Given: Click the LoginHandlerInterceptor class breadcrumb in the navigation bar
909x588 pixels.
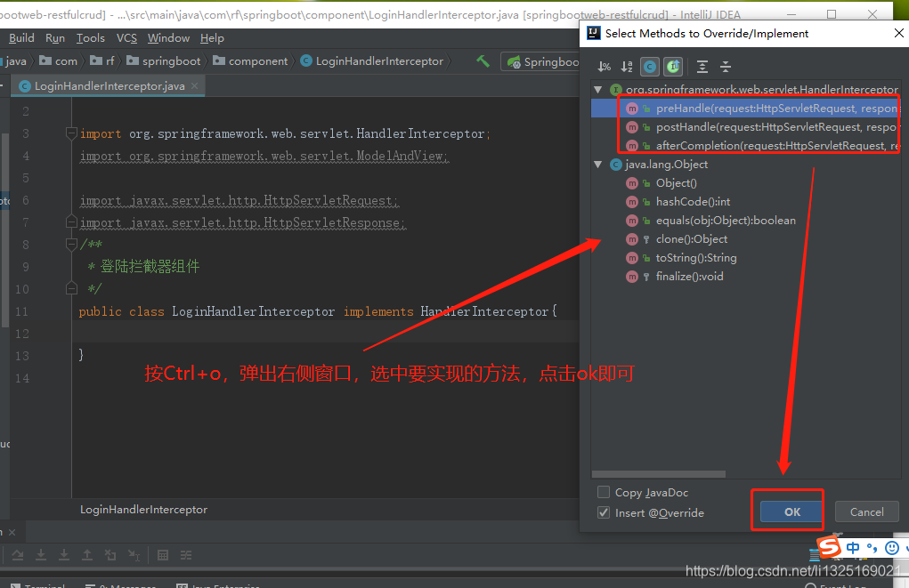Looking at the screenshot, I should (x=371, y=60).
